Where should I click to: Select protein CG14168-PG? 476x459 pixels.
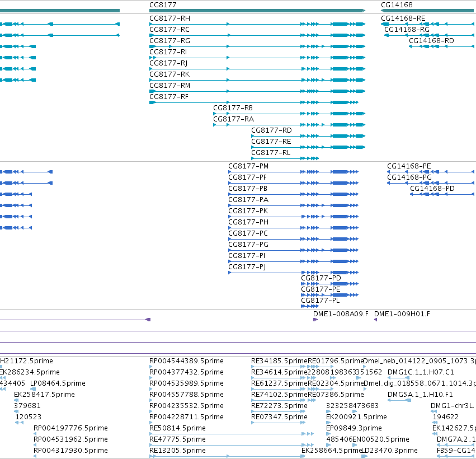pyautogui.click(x=409, y=177)
